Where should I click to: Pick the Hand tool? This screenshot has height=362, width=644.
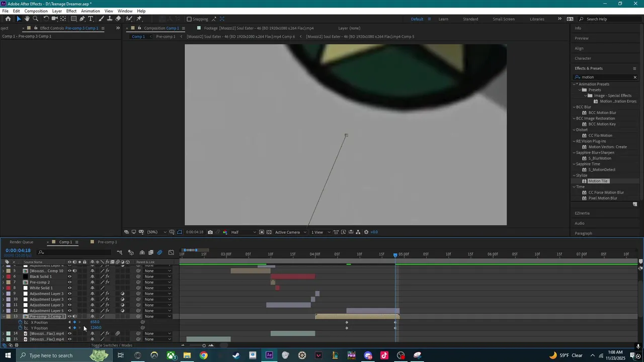27,19
